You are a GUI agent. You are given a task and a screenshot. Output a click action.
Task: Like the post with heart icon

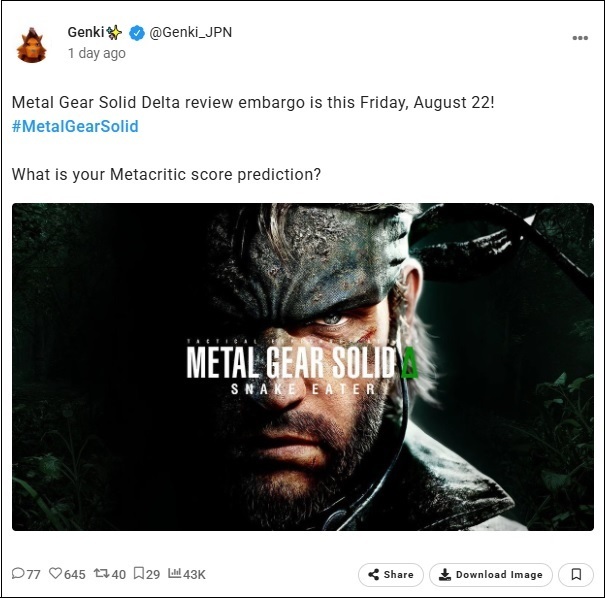[x=56, y=573]
